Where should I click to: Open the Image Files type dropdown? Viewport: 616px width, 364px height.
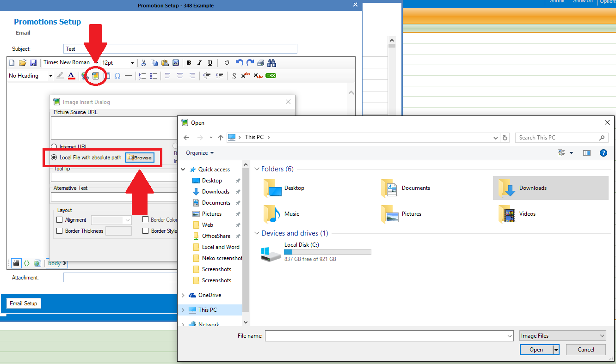562,336
